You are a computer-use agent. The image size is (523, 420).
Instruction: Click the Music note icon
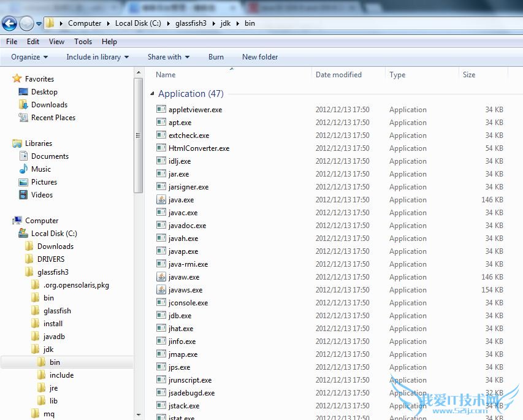click(23, 169)
